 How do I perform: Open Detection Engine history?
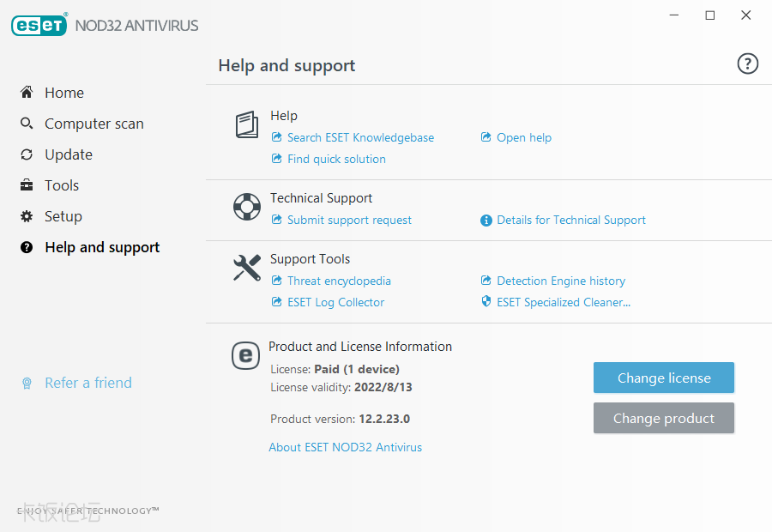coord(560,281)
